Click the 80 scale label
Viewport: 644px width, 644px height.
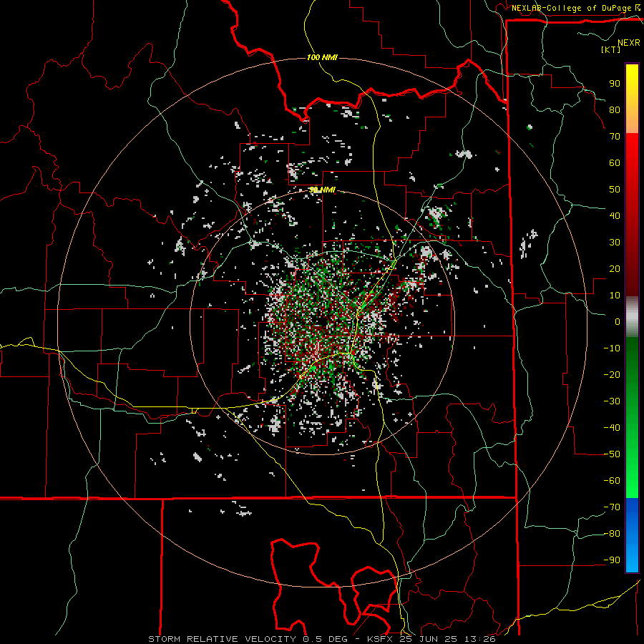(615, 109)
